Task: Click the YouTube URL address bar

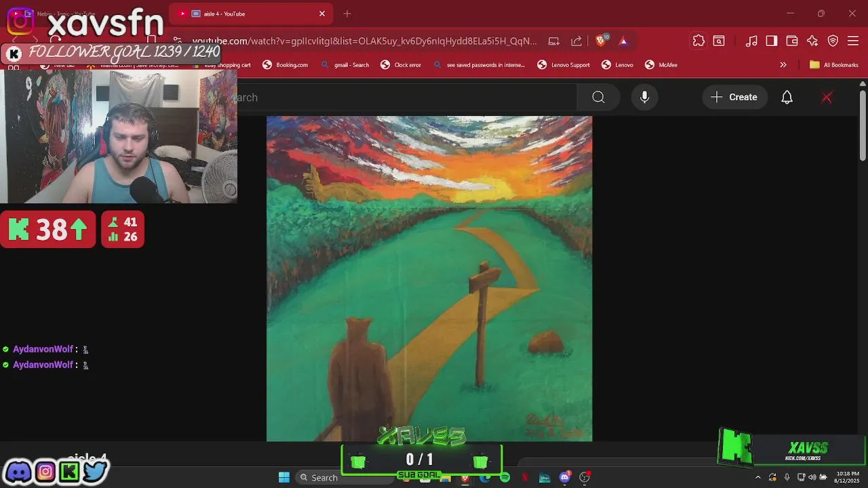Action: pyautogui.click(x=364, y=41)
